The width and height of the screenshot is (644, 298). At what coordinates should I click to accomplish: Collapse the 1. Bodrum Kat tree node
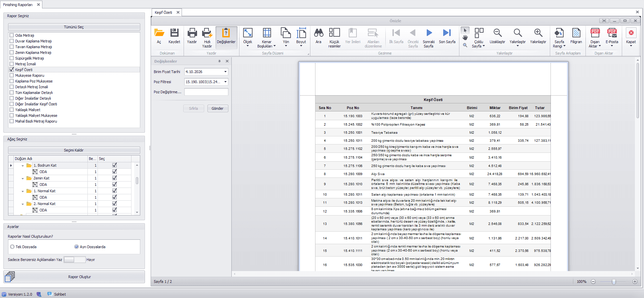pyautogui.click(x=23, y=166)
